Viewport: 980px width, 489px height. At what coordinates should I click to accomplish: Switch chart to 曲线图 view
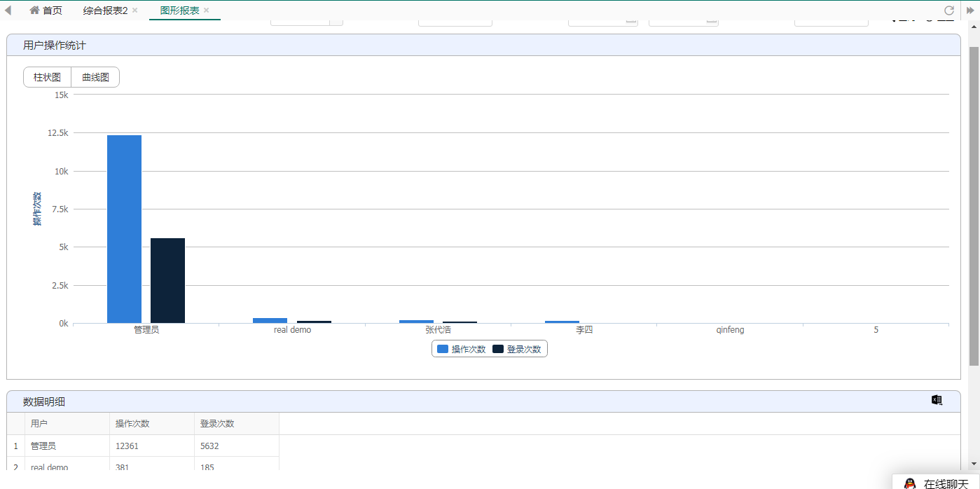click(95, 77)
